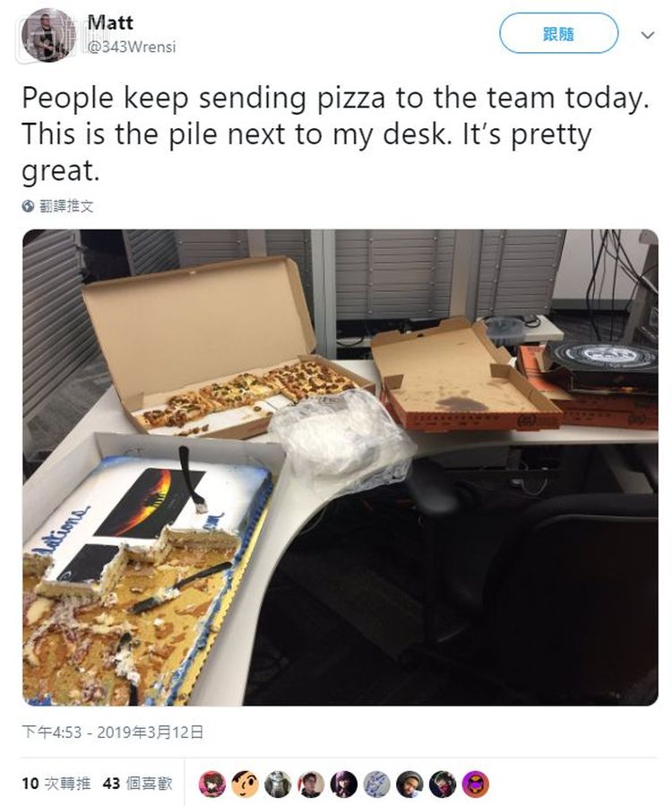Click the display name Matt
This screenshot has width=672, height=806.
(110, 22)
